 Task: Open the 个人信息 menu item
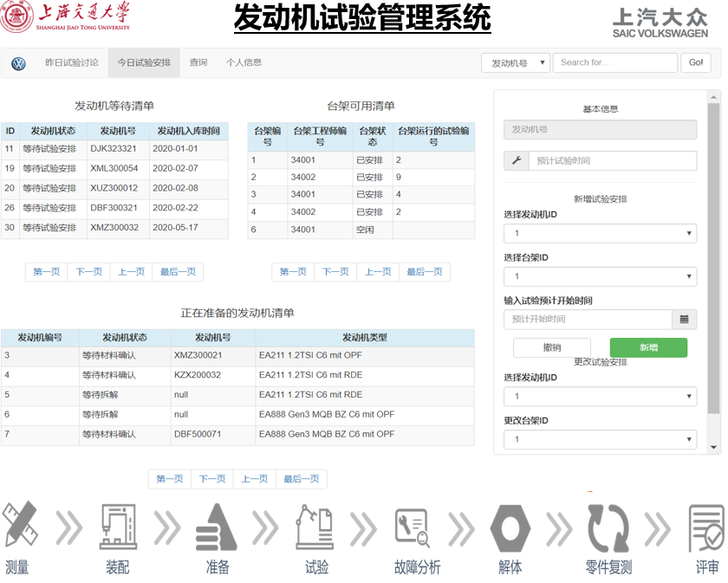(244, 63)
